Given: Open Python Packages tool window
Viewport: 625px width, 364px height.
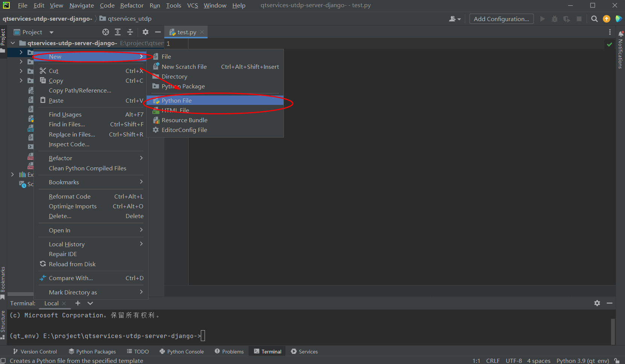Looking at the screenshot, I should tap(92, 352).
